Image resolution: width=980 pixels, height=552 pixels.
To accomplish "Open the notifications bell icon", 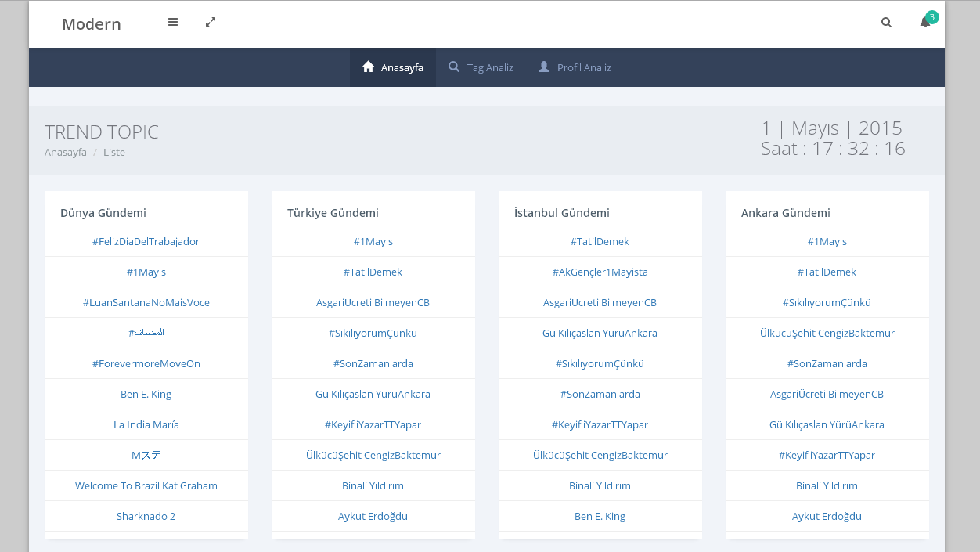I will coord(924,23).
